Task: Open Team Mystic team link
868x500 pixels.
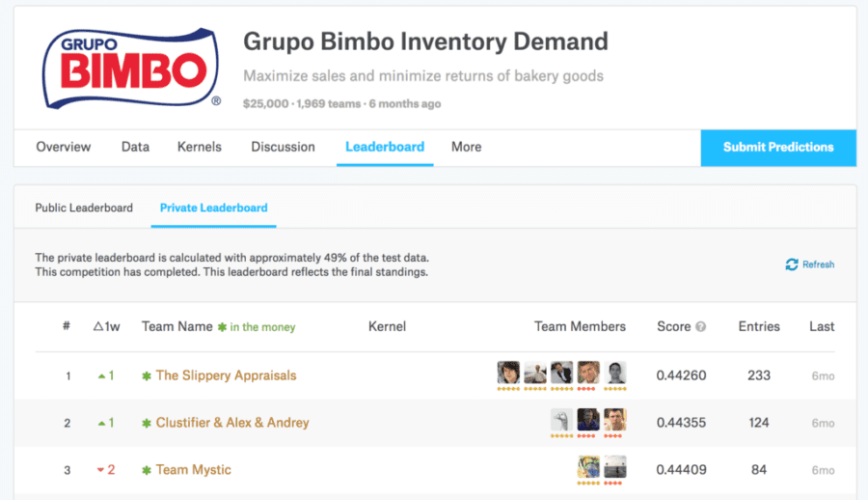Action: coord(193,470)
